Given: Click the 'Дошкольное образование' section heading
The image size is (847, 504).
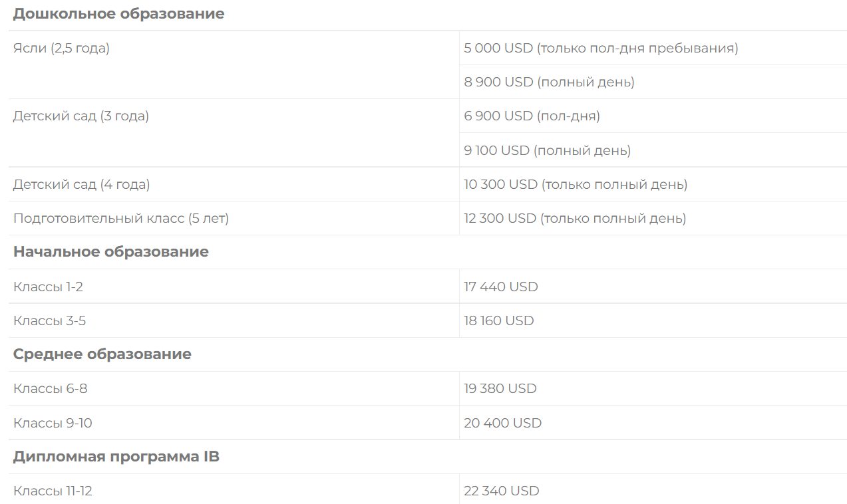Looking at the screenshot, I should (x=118, y=14).
